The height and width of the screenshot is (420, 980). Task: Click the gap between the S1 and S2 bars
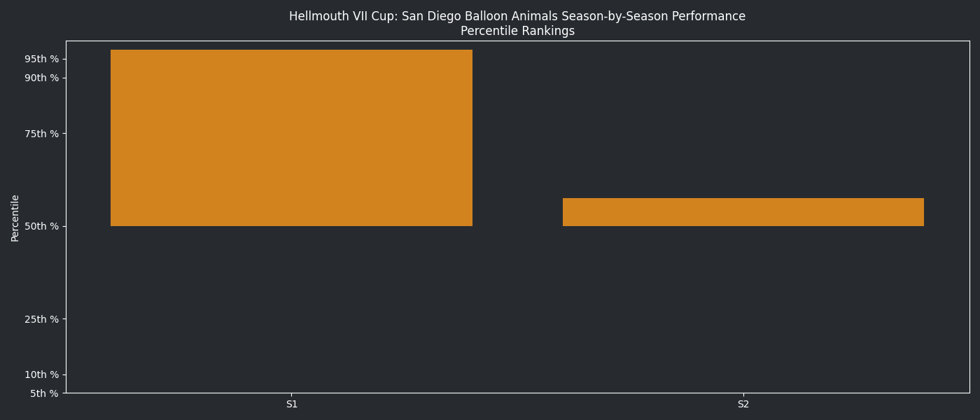tap(517, 175)
